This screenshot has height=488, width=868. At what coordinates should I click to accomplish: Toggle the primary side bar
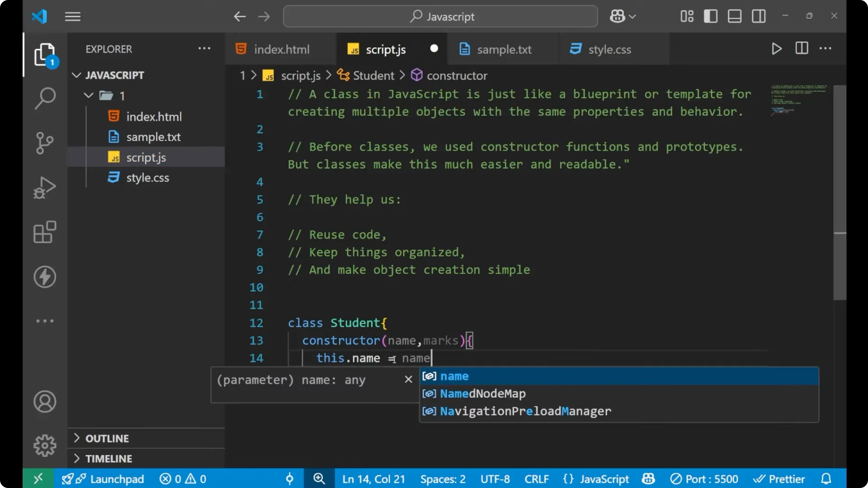[710, 16]
